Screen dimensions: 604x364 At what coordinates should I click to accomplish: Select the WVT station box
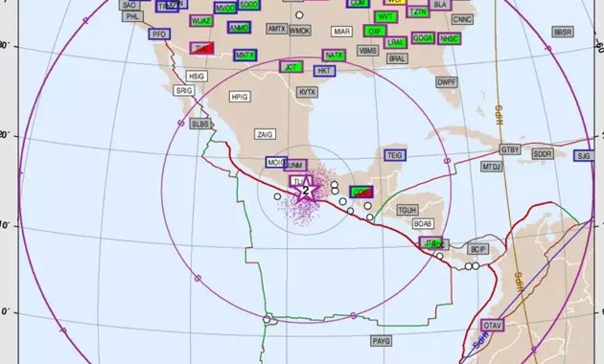[386, 17]
